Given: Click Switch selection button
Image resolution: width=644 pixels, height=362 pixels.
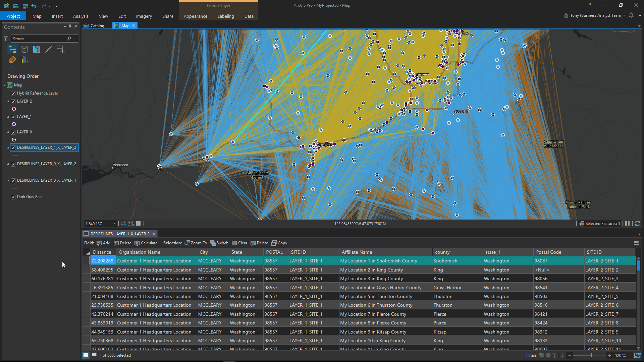Looking at the screenshot, I should click(219, 243).
